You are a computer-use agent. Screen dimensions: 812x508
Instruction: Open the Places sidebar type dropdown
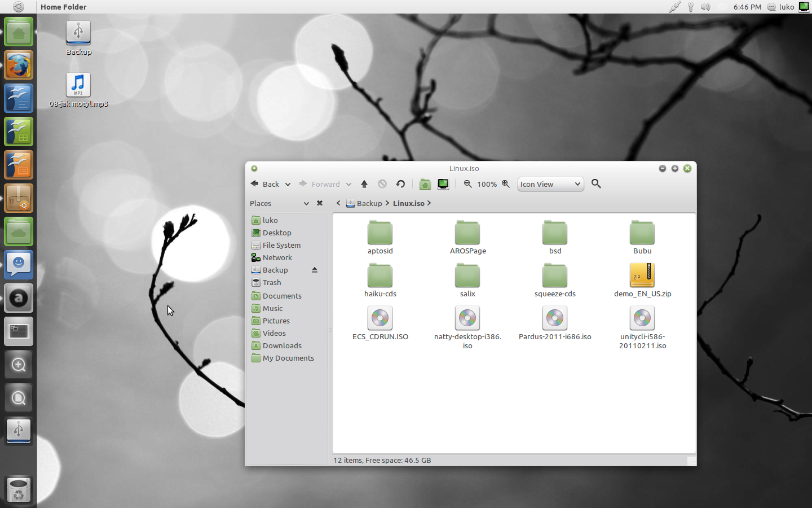click(x=306, y=203)
